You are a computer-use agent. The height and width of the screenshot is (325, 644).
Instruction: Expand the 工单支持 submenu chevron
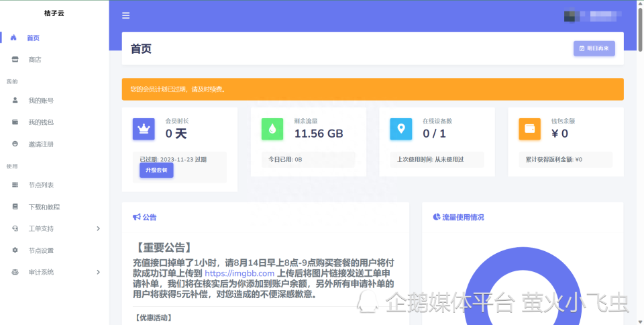pos(99,229)
